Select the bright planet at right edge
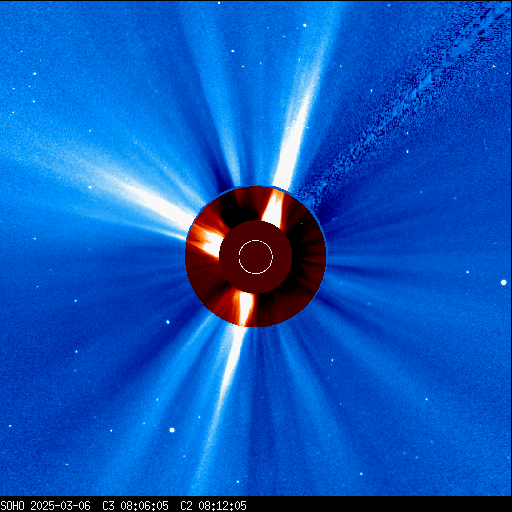Image resolution: width=512 pixels, height=512 pixels. (504, 282)
